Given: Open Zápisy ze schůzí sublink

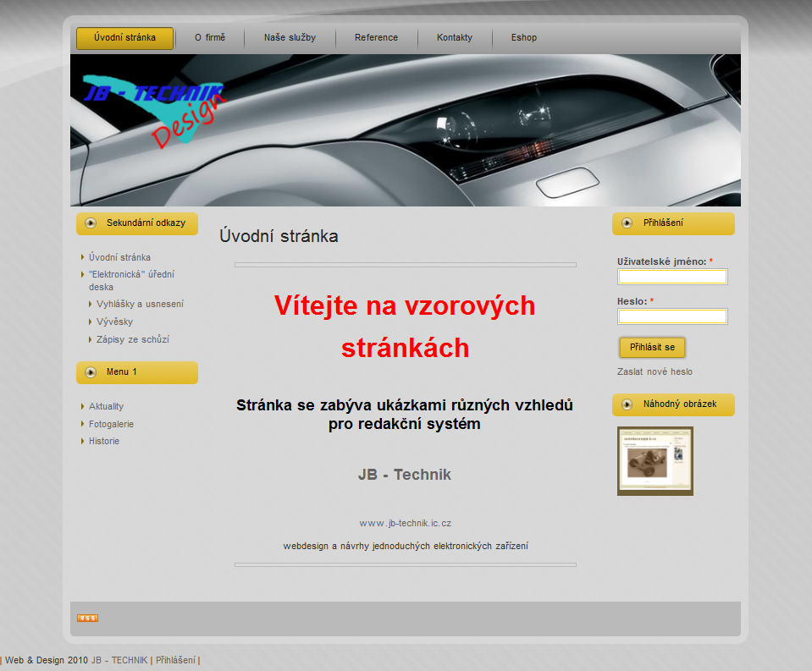Looking at the screenshot, I should click(133, 339).
